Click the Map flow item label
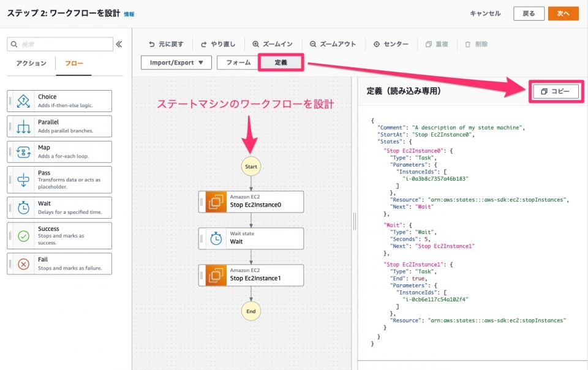The image size is (588, 370). (44, 148)
